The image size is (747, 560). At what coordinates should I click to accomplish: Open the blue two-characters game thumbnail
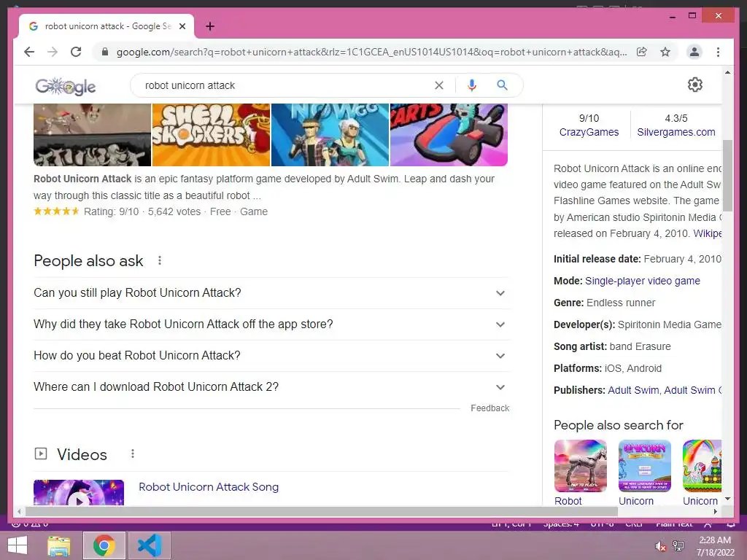pos(330,135)
